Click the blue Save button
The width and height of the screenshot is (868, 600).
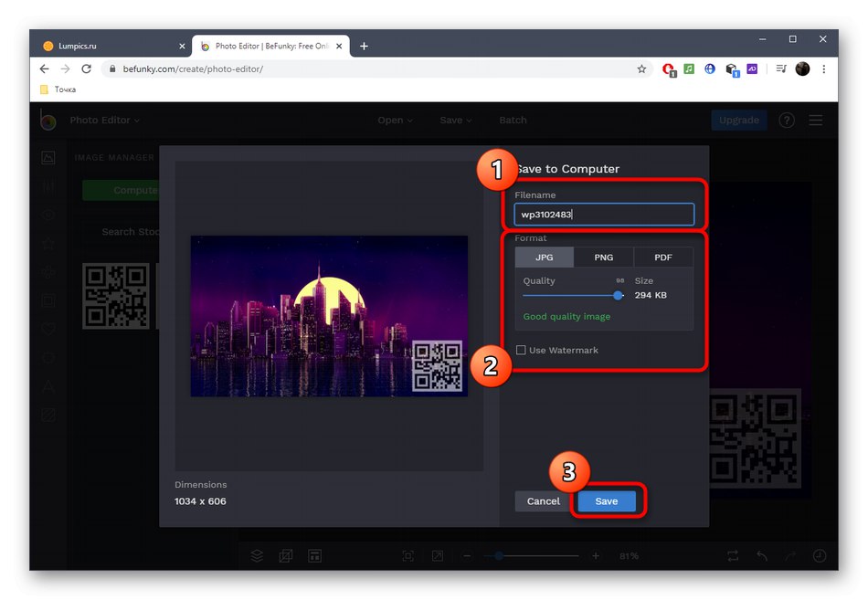coord(607,501)
